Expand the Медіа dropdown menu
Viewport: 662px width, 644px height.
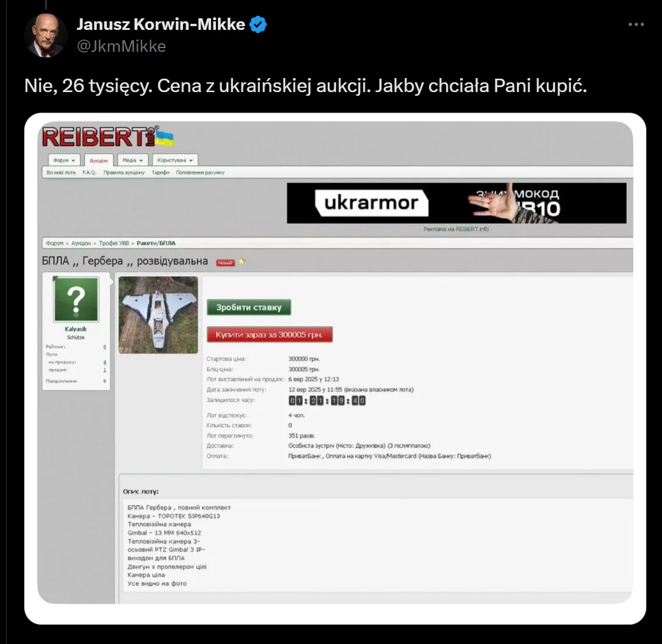132,160
